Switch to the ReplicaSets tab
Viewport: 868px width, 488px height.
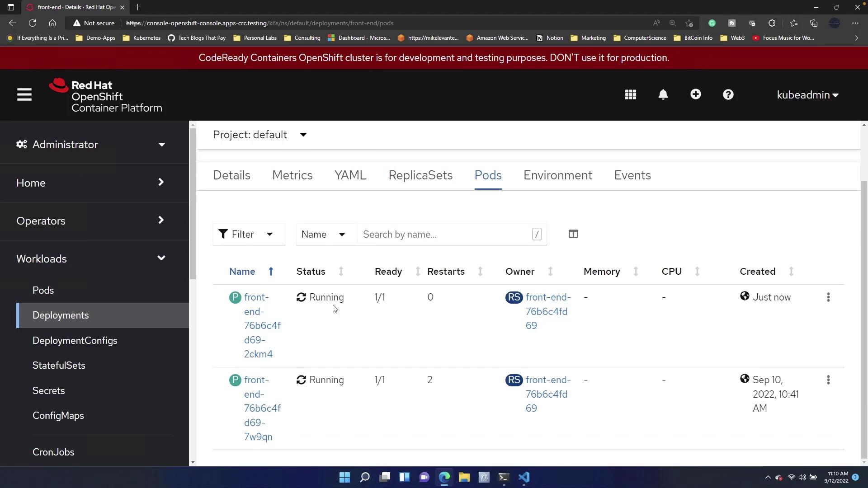[x=420, y=175]
